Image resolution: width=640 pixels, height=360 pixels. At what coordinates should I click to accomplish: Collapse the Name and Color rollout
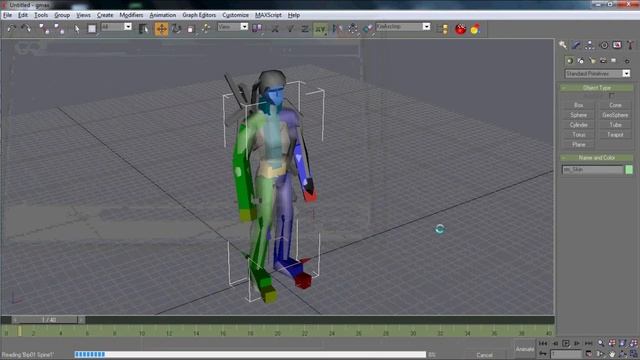click(x=597, y=158)
